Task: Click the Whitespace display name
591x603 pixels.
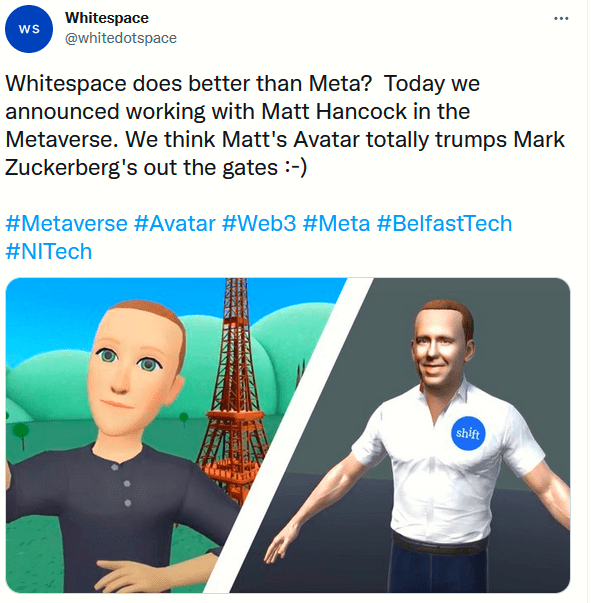Action: [107, 18]
